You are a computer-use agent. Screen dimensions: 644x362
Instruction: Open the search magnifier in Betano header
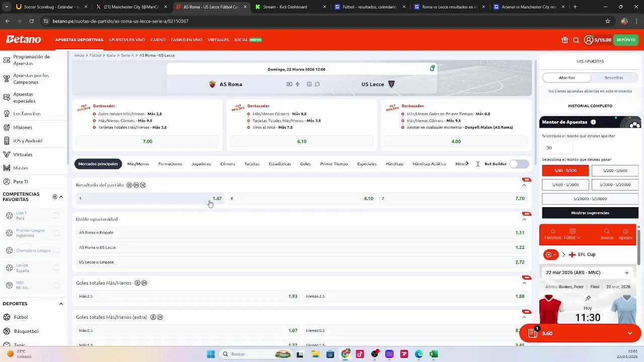pos(576,40)
